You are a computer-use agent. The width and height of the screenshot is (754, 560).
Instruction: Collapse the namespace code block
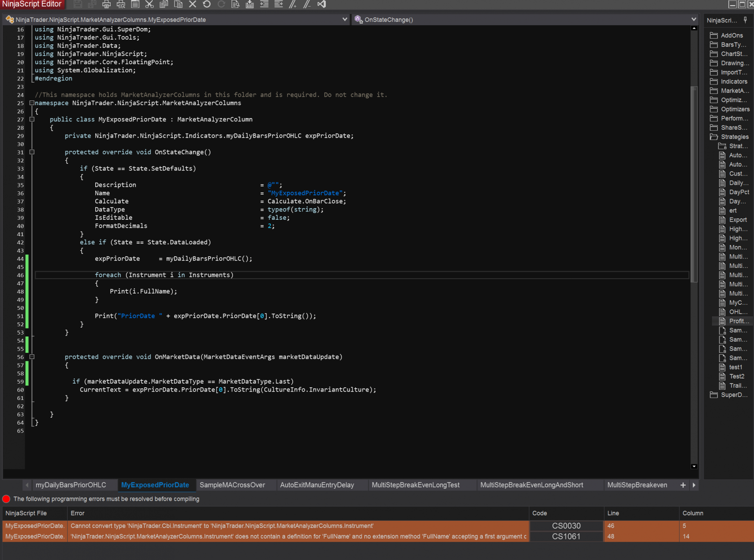(32, 103)
